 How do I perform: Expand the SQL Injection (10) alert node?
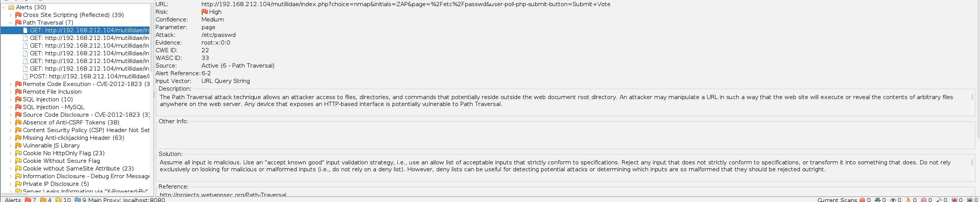pyautogui.click(x=11, y=99)
